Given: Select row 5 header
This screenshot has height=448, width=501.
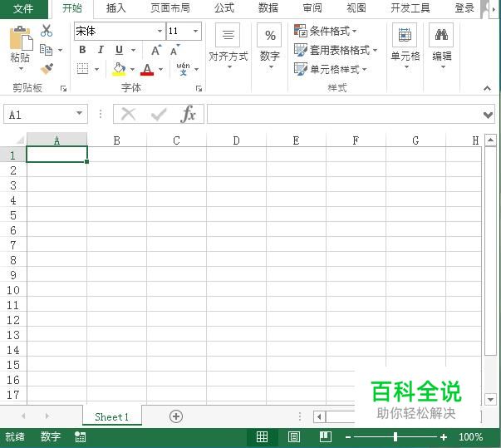Looking at the screenshot, I should pos(13,215).
